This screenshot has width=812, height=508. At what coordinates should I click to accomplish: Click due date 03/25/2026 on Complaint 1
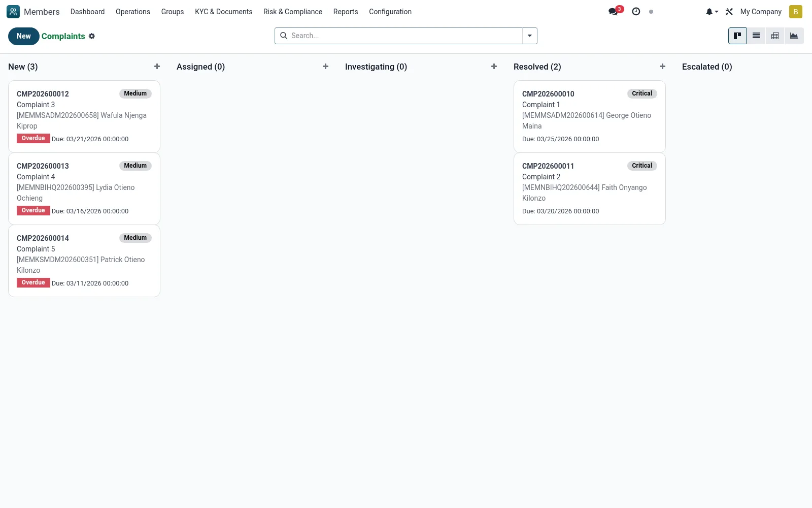point(561,139)
